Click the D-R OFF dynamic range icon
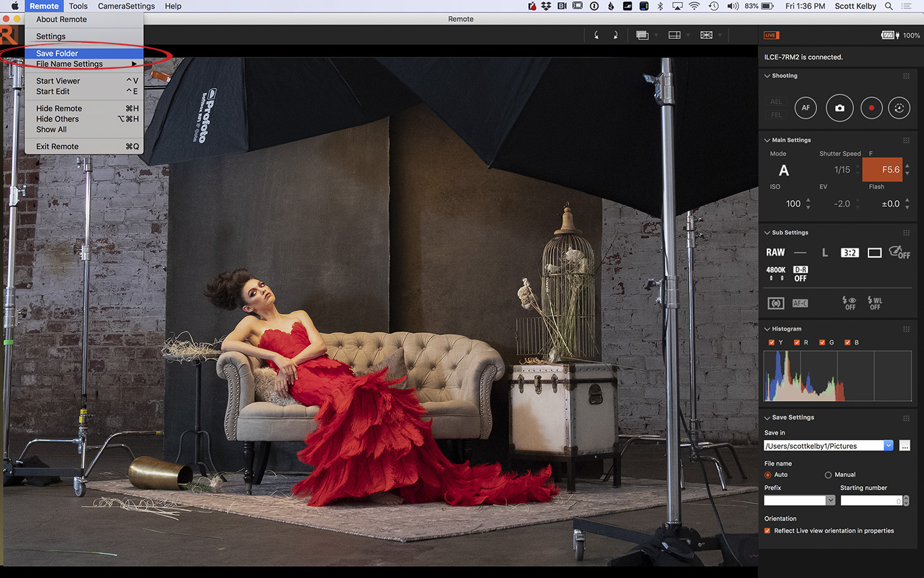 pos(800,272)
